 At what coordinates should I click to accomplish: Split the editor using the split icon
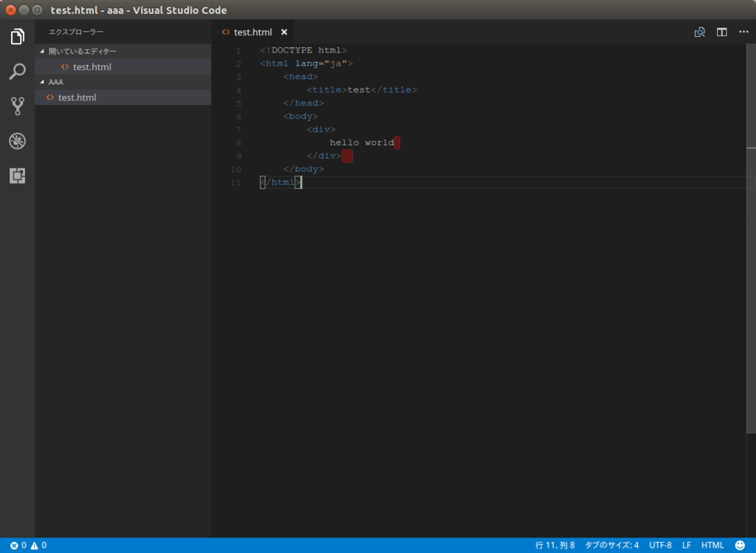(x=722, y=32)
